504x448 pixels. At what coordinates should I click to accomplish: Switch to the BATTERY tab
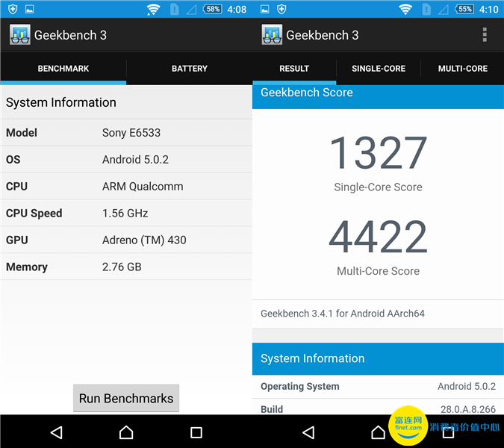click(190, 69)
